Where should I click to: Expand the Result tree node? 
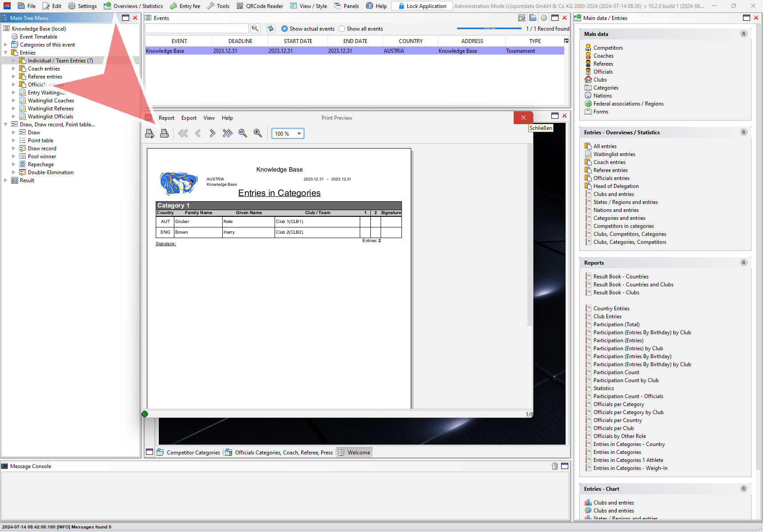coord(6,180)
